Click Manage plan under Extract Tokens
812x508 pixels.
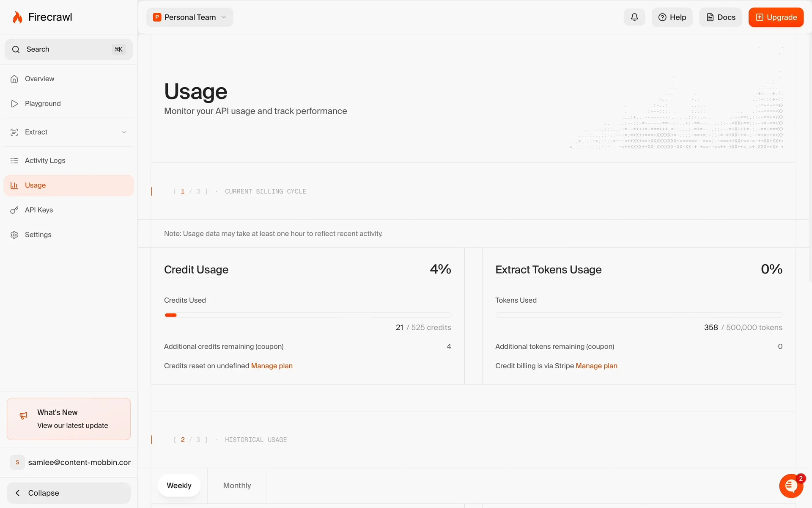(596, 366)
